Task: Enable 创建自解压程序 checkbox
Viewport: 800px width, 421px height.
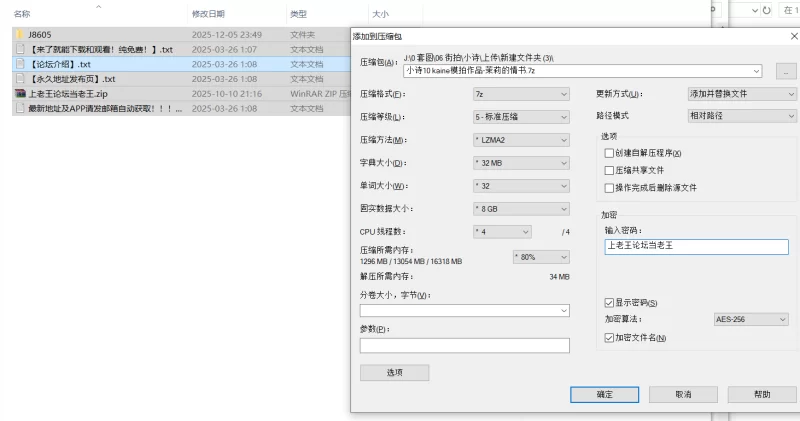Action: pos(610,153)
